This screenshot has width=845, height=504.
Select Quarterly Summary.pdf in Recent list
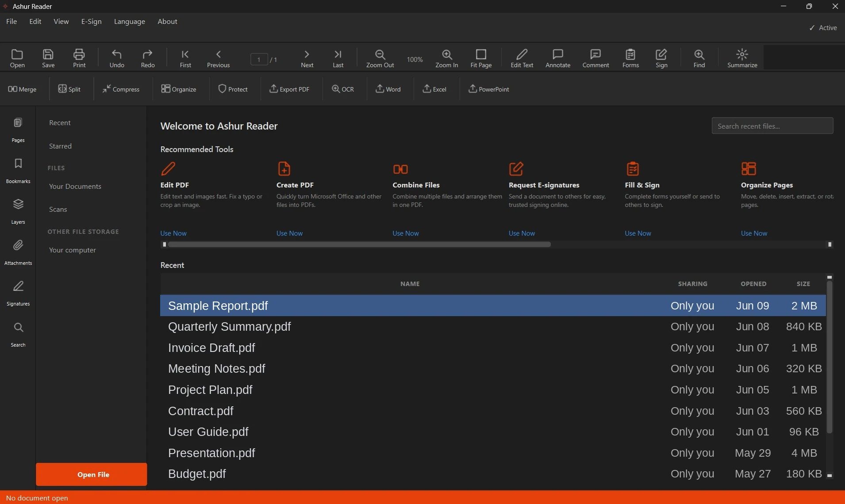493,327
